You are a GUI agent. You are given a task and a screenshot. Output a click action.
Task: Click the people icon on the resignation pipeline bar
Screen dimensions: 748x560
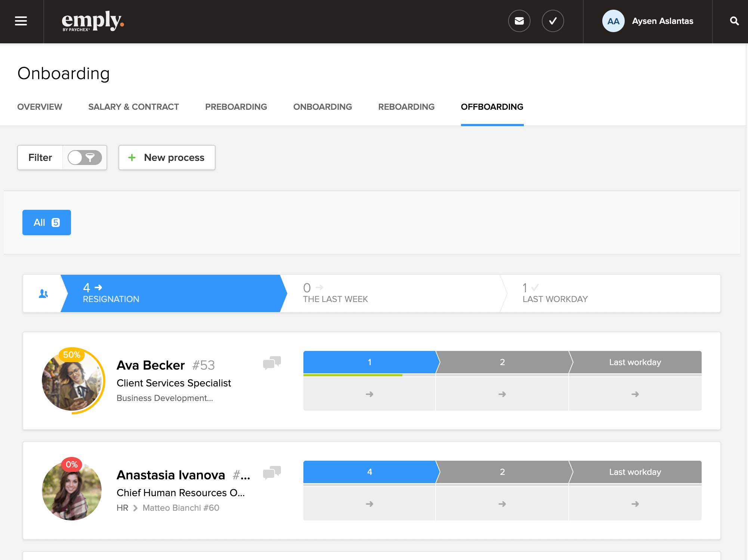tap(43, 293)
